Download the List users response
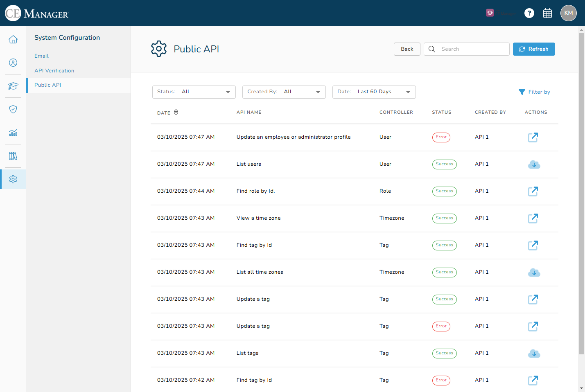This screenshot has width=585, height=392. pos(534,164)
